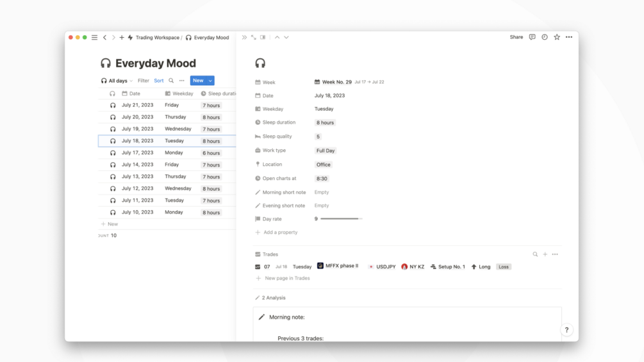Open the sidebar hamburger menu
Viewport: 644px width, 362px height.
[94, 37]
